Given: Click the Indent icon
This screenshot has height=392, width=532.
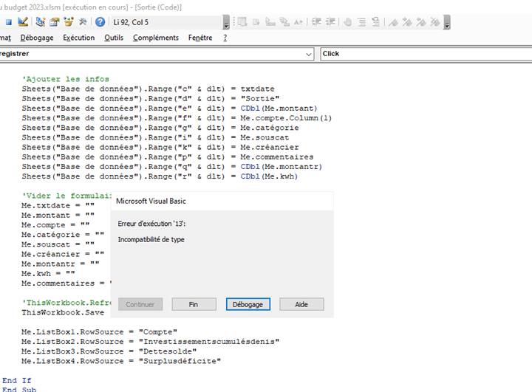Looking at the screenshot, I should click(x=316, y=22).
